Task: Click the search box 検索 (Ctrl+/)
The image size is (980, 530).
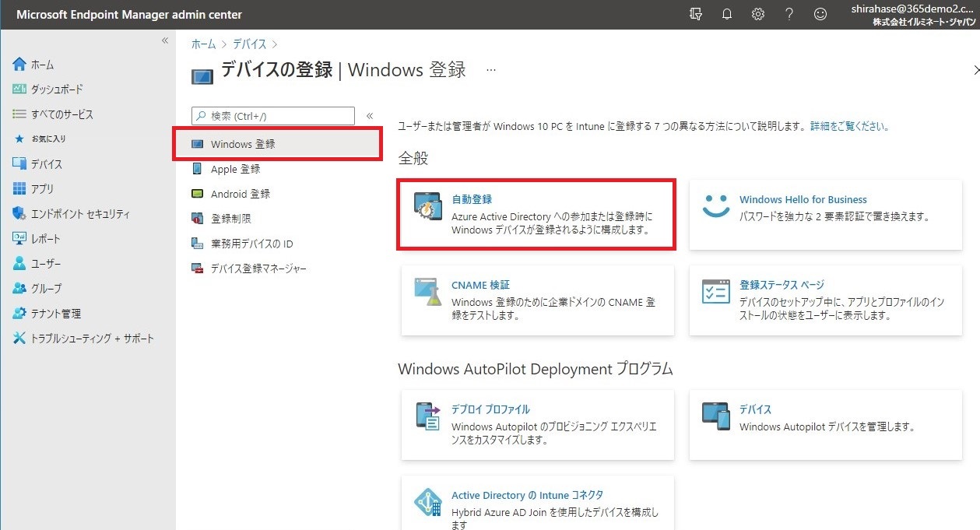Action: [273, 116]
